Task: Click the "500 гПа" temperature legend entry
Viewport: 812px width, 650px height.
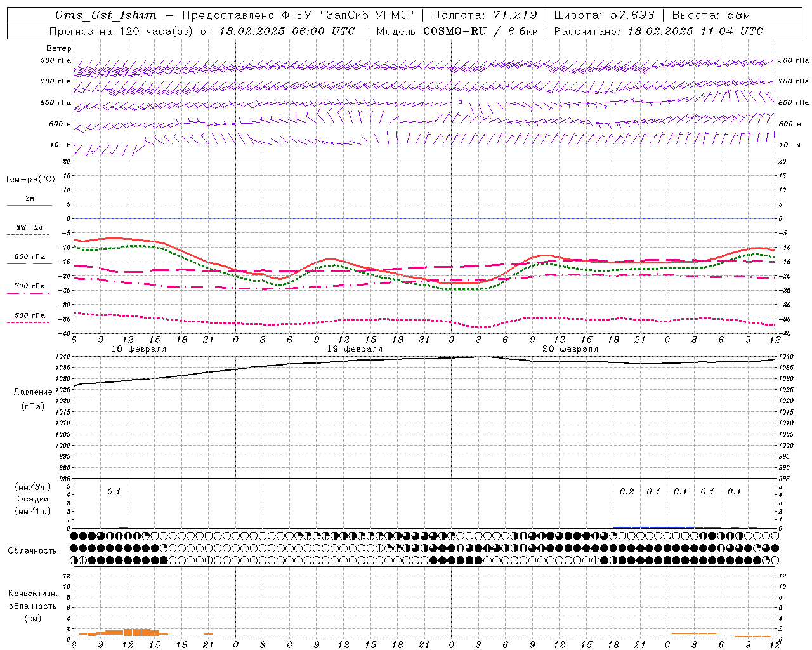Action: click(29, 315)
